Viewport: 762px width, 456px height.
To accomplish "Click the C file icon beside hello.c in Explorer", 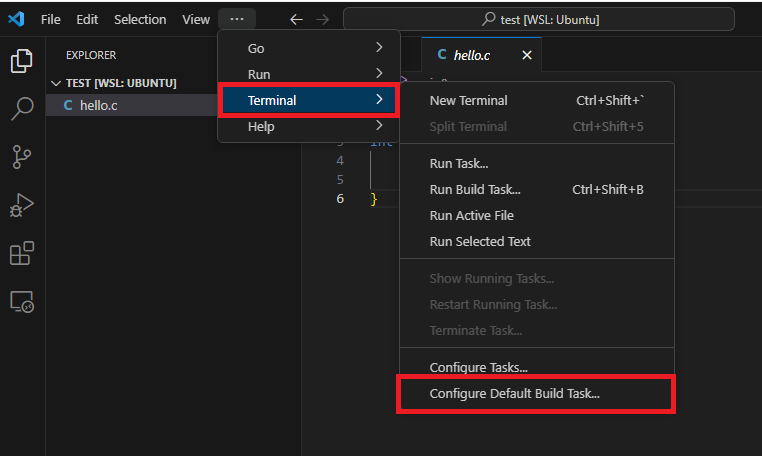I will click(x=68, y=105).
